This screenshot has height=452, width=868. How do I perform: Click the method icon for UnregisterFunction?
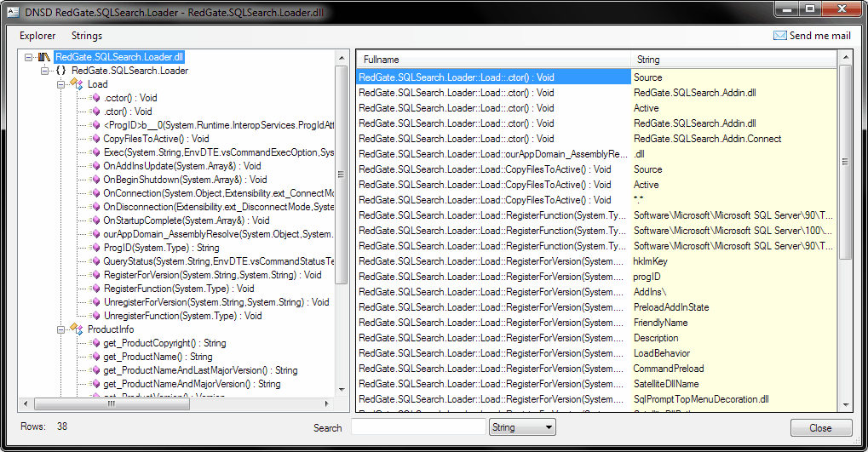pyautogui.click(x=95, y=315)
